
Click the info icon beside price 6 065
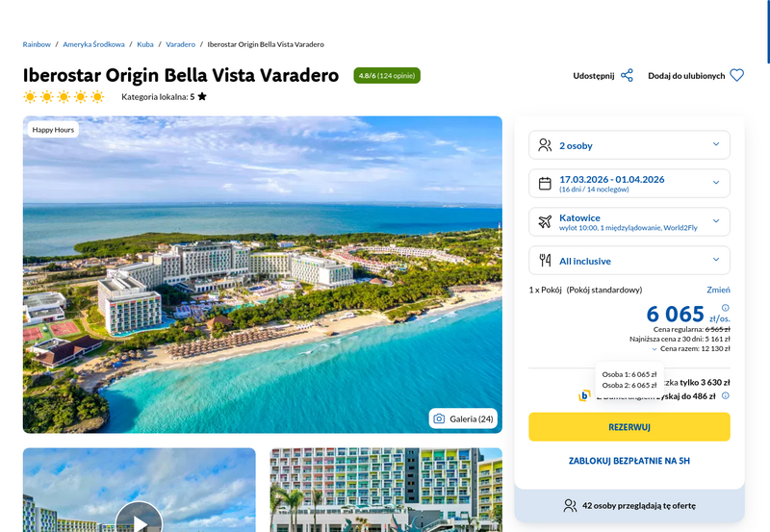click(726, 308)
